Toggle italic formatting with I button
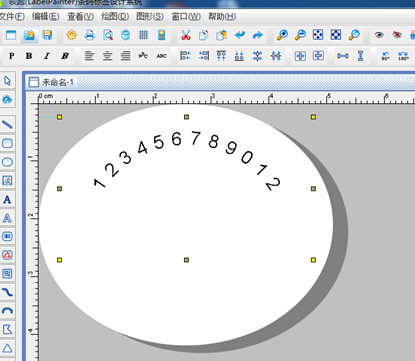This screenshot has height=361, width=415. click(x=47, y=56)
